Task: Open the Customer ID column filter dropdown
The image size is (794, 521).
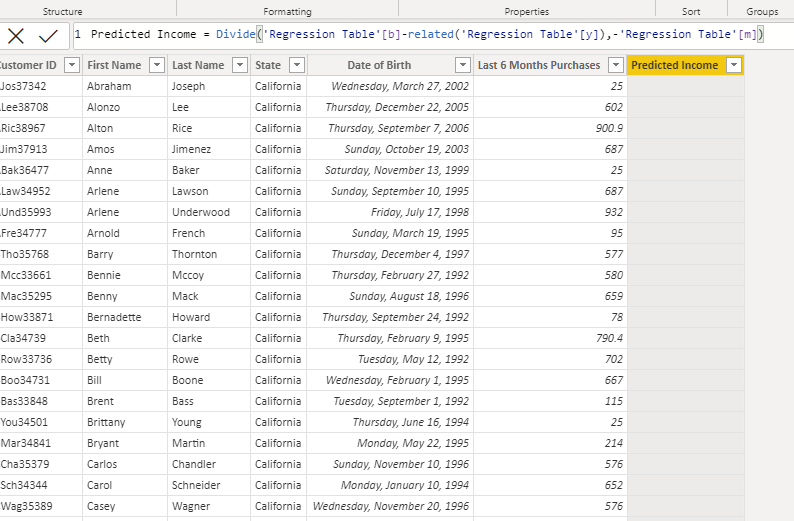Action: [x=72, y=65]
